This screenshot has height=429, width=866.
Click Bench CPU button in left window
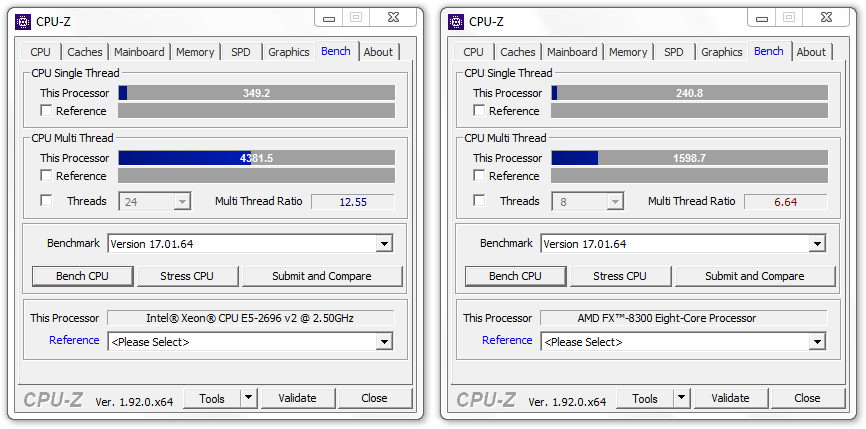click(82, 276)
